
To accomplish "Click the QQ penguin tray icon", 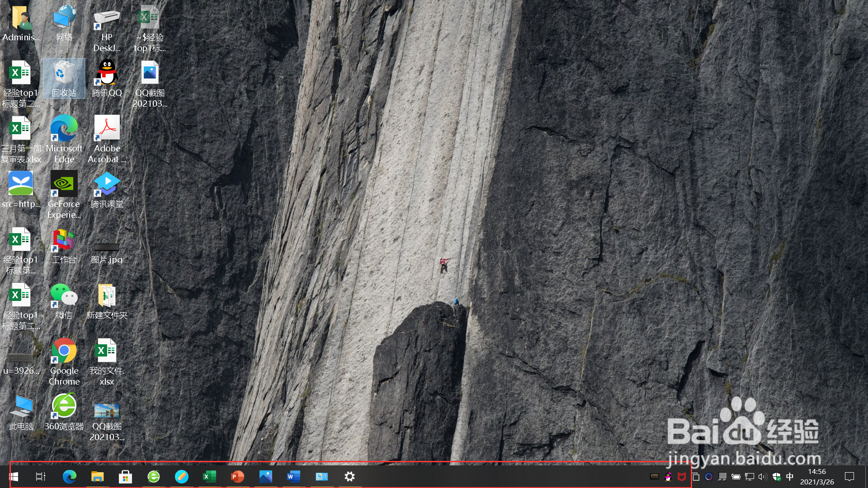I will 668,477.
